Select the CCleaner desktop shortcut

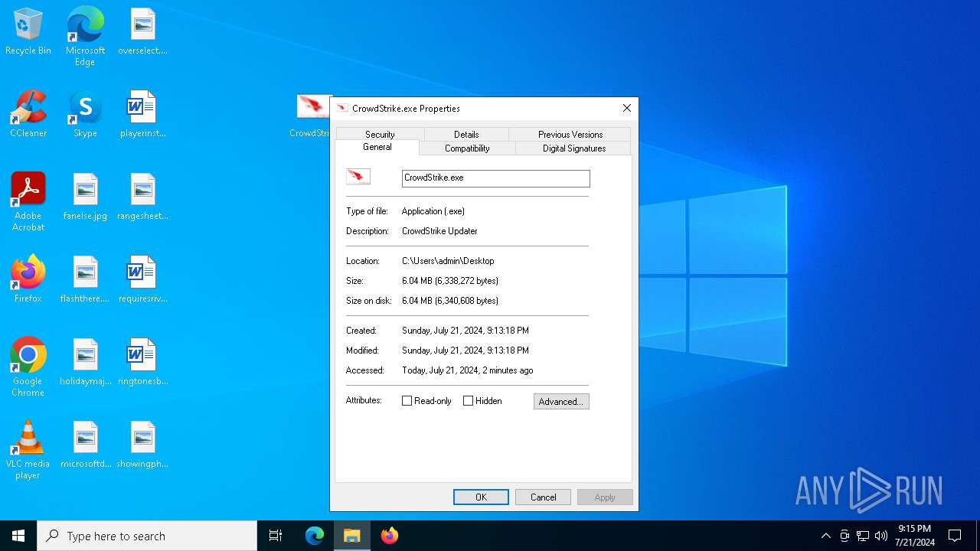[x=28, y=114]
